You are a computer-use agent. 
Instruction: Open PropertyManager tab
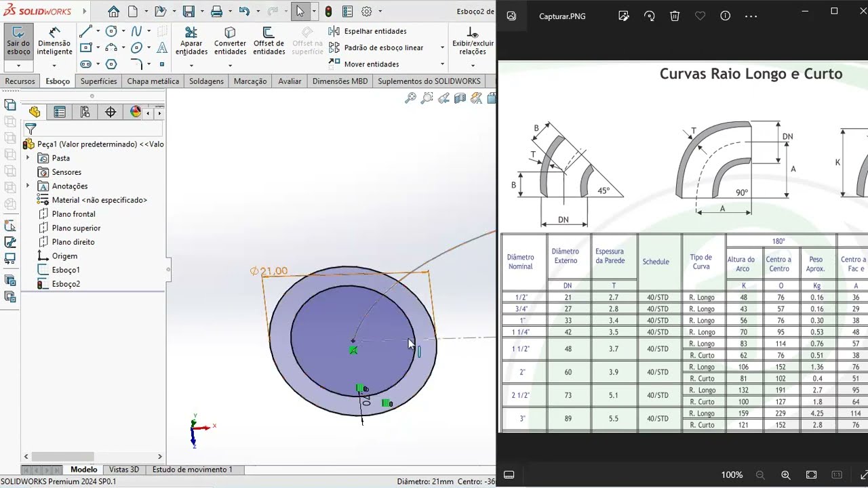tap(60, 113)
